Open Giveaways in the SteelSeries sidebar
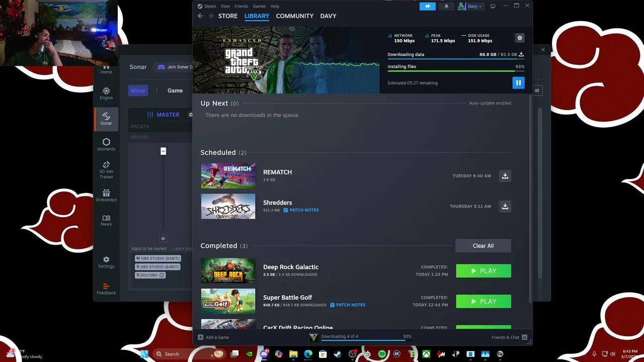The width and height of the screenshot is (644, 362). pos(106,196)
